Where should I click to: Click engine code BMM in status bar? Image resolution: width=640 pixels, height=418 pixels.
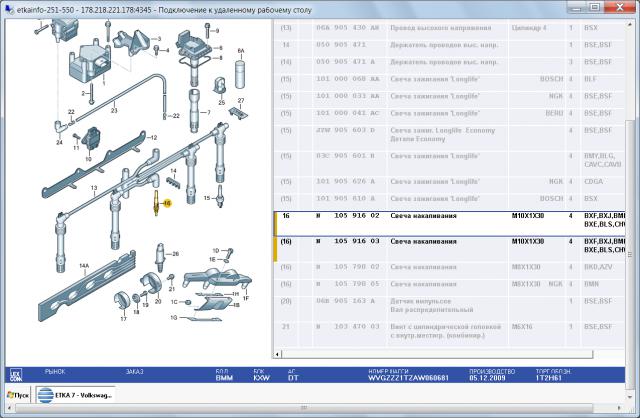coord(224,378)
